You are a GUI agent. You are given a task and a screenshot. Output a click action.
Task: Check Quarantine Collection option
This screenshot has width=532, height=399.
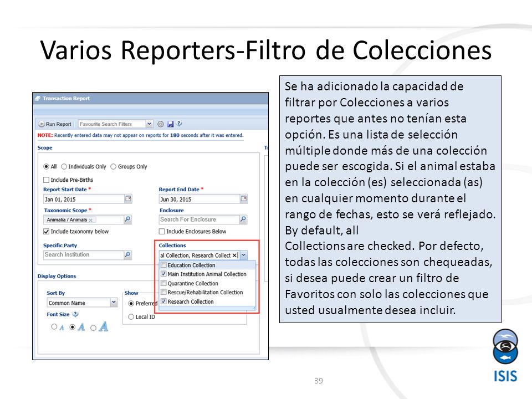(163, 283)
